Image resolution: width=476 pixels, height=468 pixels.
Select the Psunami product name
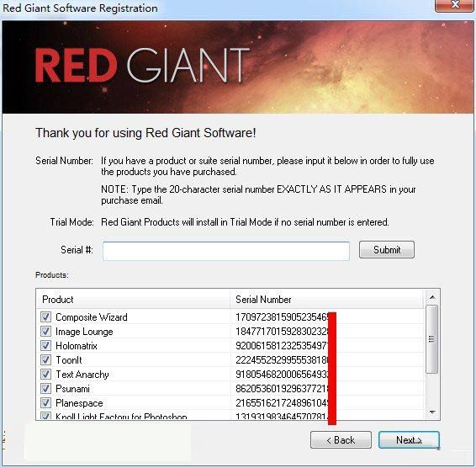[x=72, y=389]
